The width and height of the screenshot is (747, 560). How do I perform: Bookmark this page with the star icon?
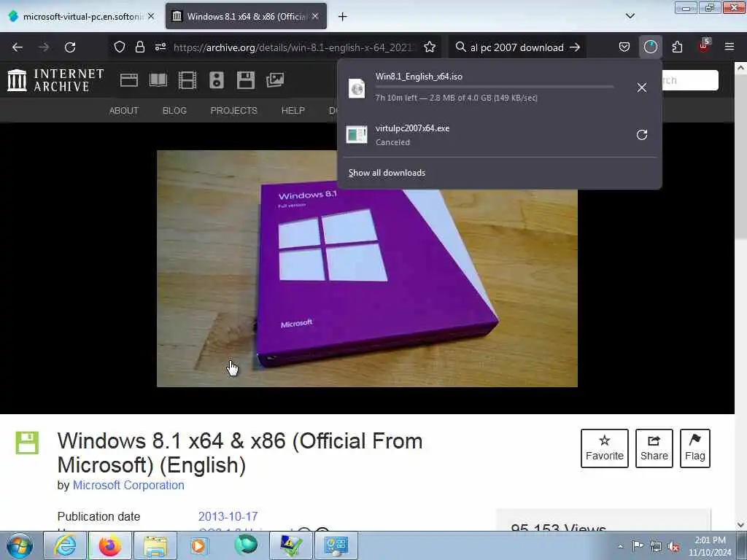point(430,47)
